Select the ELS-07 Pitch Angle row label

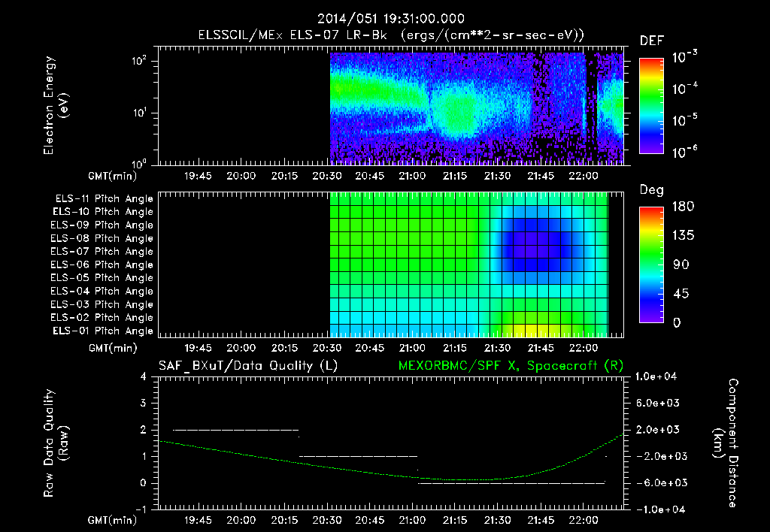(102, 252)
